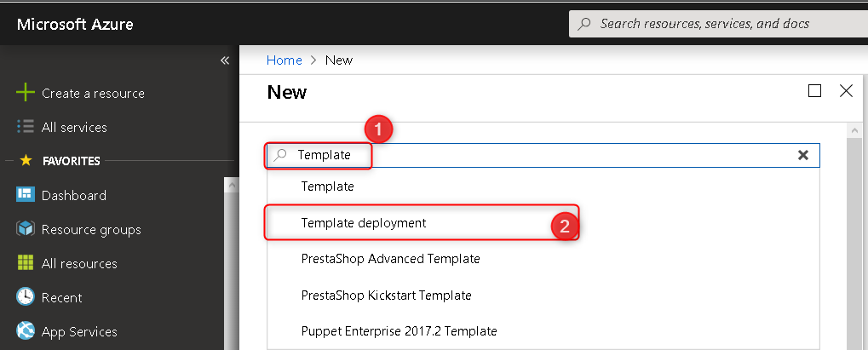Select Puppet Enterprise 2017.2 Template
Screen dimensions: 868x350
399,330
